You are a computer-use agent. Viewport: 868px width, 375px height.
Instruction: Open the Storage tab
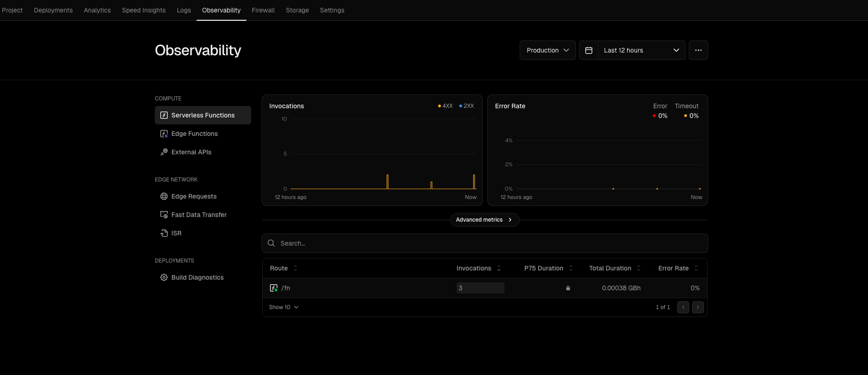coord(297,10)
